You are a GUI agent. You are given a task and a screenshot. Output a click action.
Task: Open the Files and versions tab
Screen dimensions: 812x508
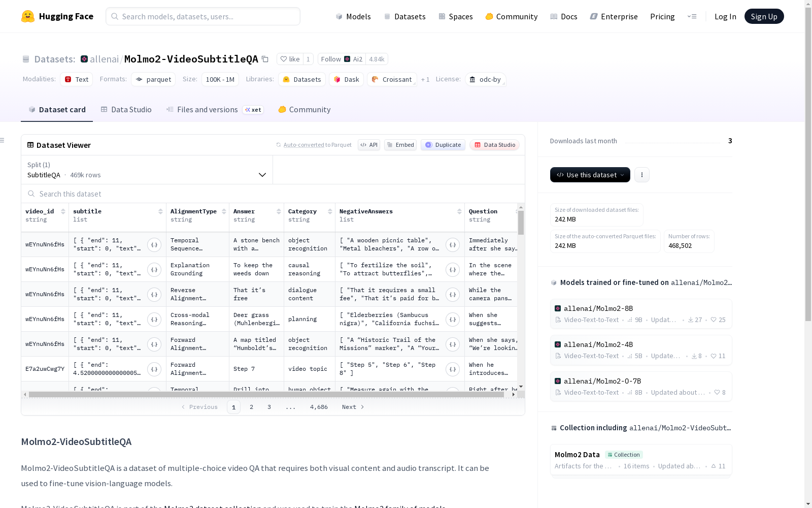[x=215, y=110]
